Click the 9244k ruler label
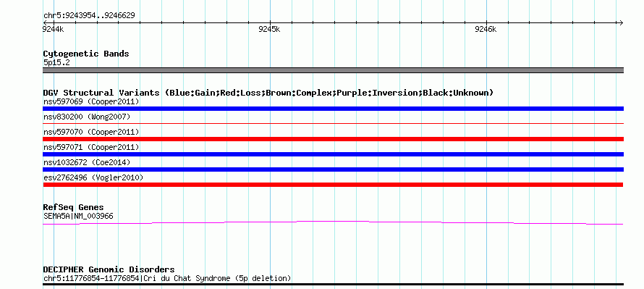 pyautogui.click(x=54, y=29)
